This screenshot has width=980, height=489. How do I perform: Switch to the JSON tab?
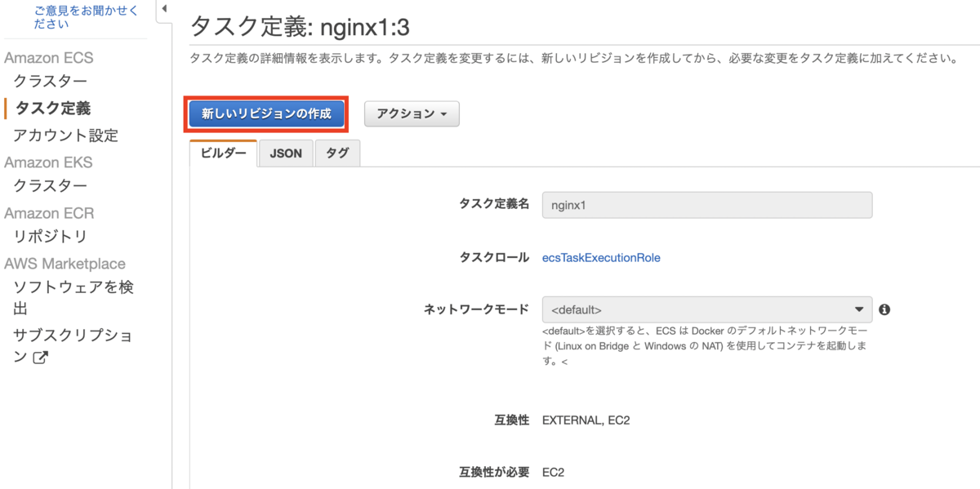point(286,153)
